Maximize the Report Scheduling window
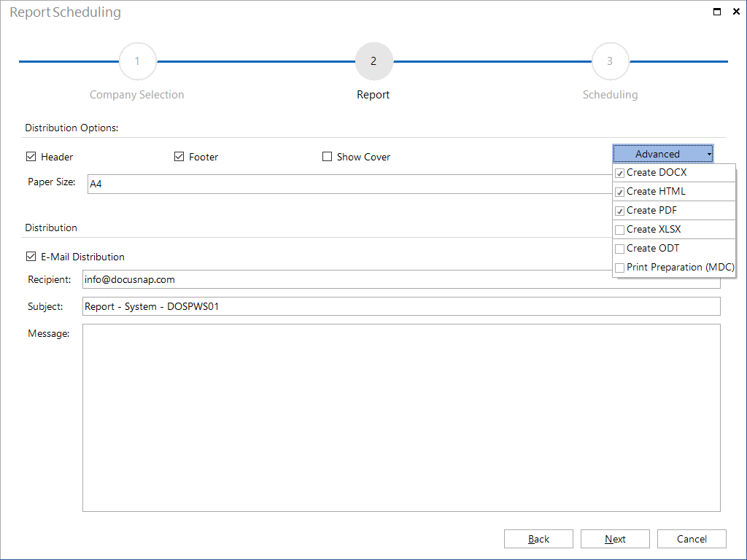The height and width of the screenshot is (560, 747). (x=717, y=12)
